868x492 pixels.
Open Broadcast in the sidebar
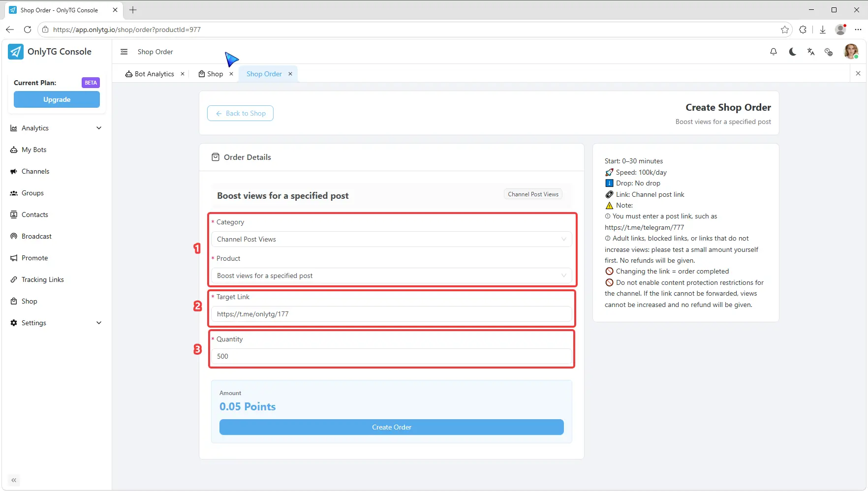click(57, 236)
